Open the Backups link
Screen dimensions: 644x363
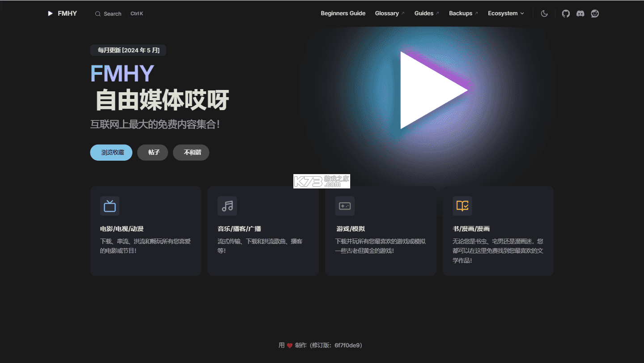(x=463, y=13)
